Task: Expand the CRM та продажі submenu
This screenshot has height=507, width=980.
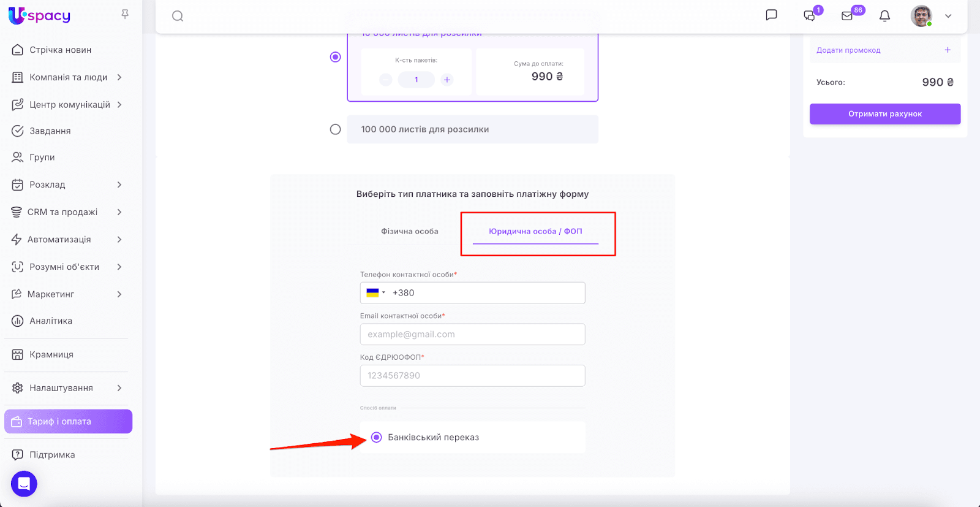Action: click(x=119, y=212)
